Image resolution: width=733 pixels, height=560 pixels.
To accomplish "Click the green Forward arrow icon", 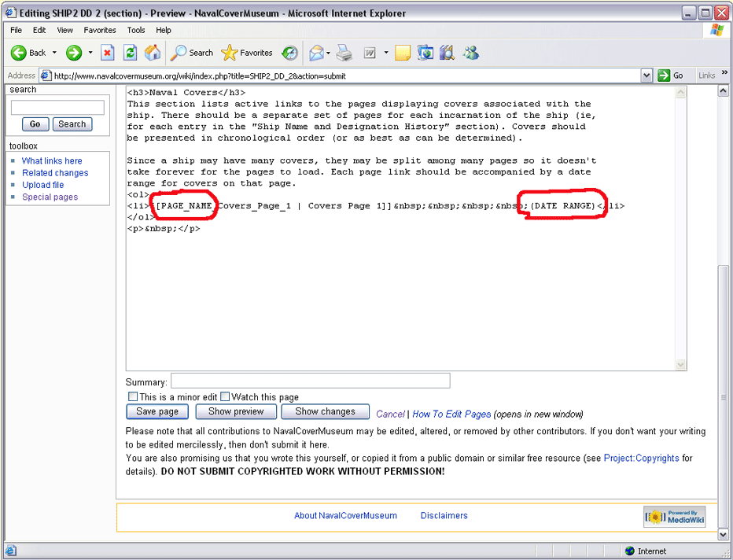I will click(x=74, y=53).
